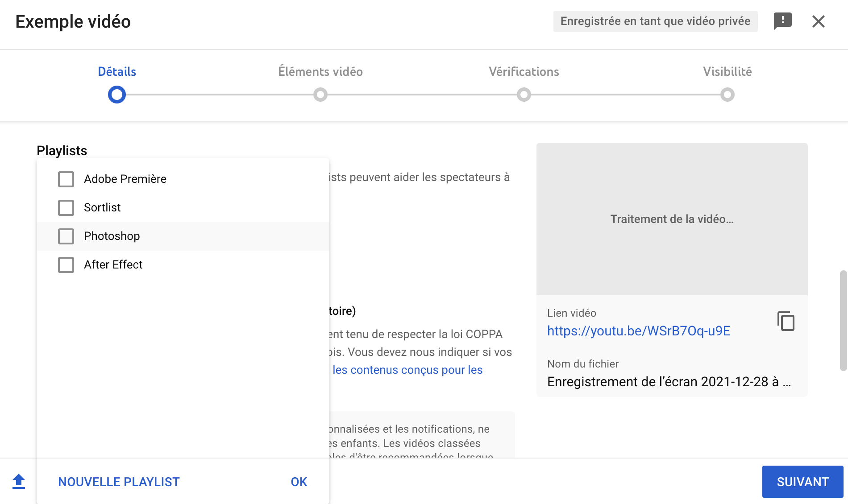The width and height of the screenshot is (848, 504).
Task: Click the Visibilité step circle
Action: click(727, 95)
